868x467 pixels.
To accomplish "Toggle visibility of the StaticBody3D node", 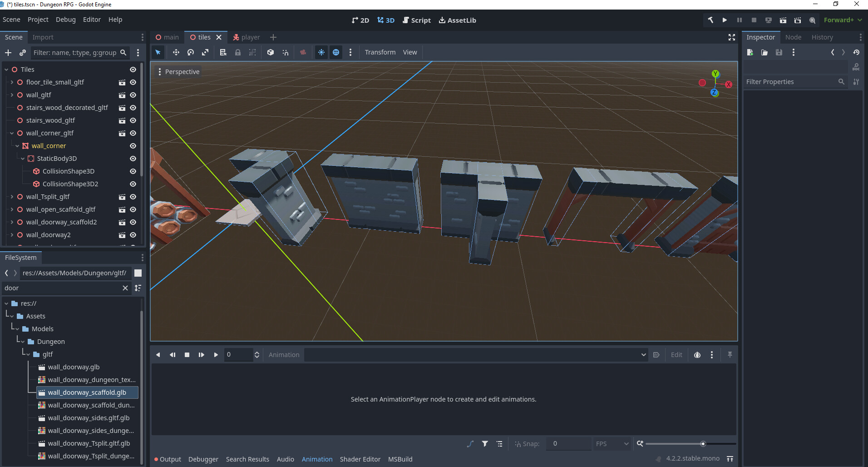I will coord(133,159).
